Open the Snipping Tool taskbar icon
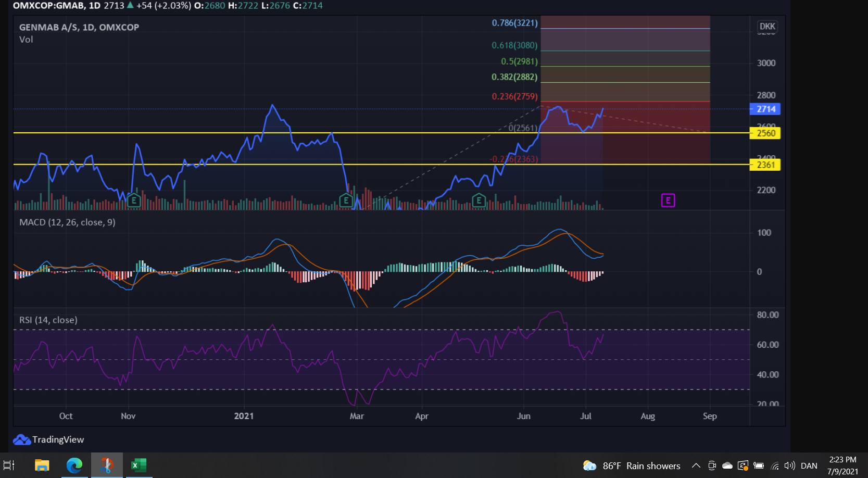Image resolution: width=868 pixels, height=478 pixels. coord(107,466)
